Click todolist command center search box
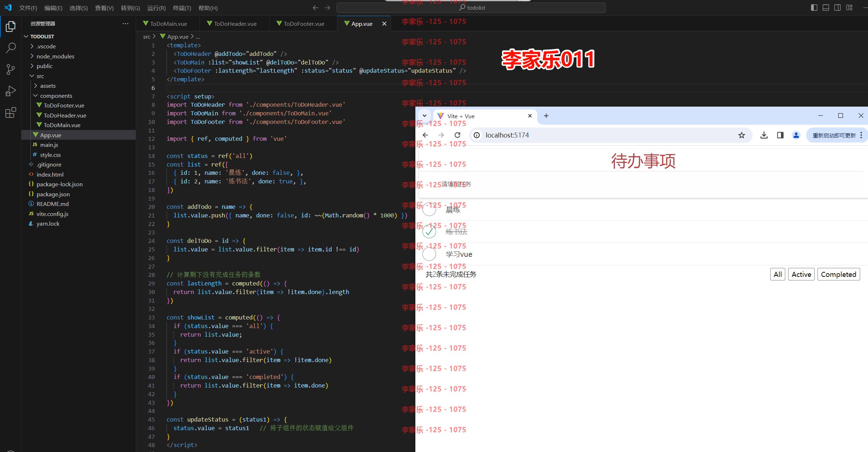 click(471, 8)
